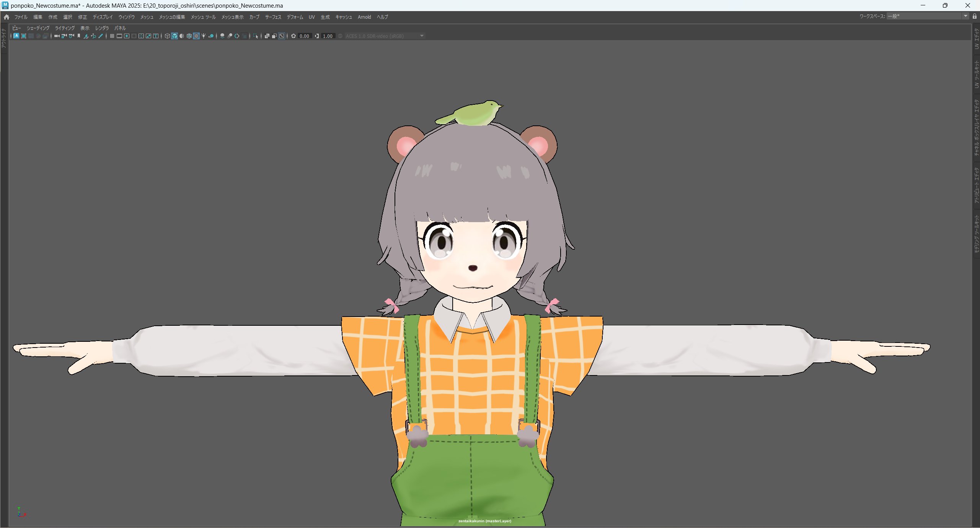Open the メッシュ ツール menu
980x528 pixels.
click(x=203, y=17)
